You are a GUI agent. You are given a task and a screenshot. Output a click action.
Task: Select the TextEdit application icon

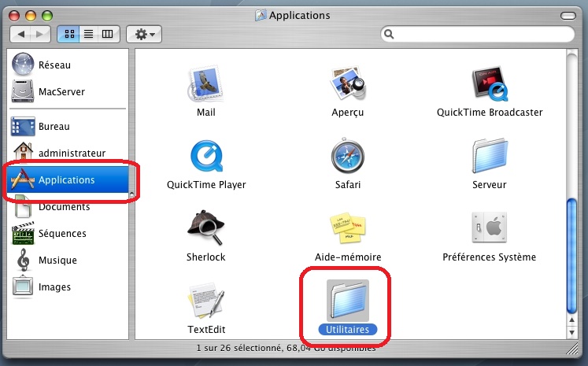205,300
